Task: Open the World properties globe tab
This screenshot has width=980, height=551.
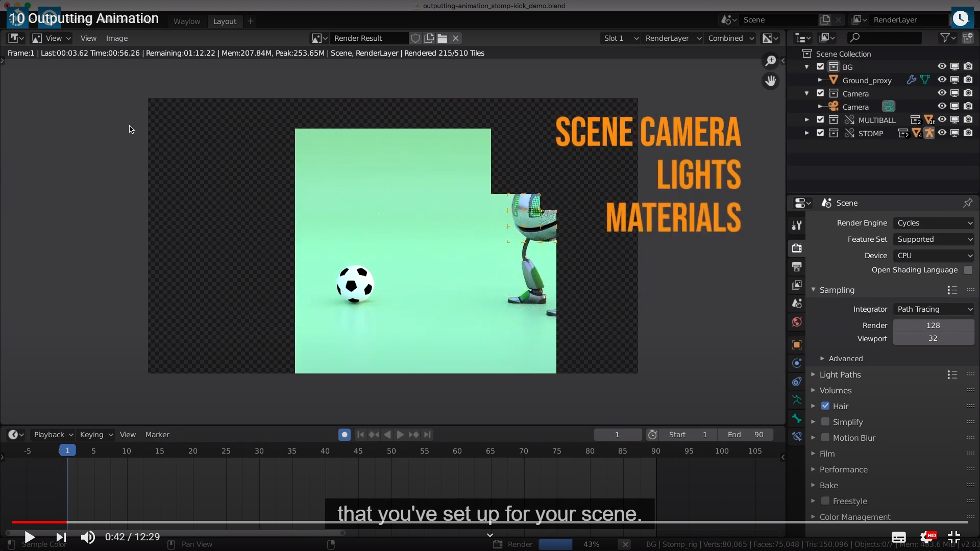Action: tap(797, 322)
